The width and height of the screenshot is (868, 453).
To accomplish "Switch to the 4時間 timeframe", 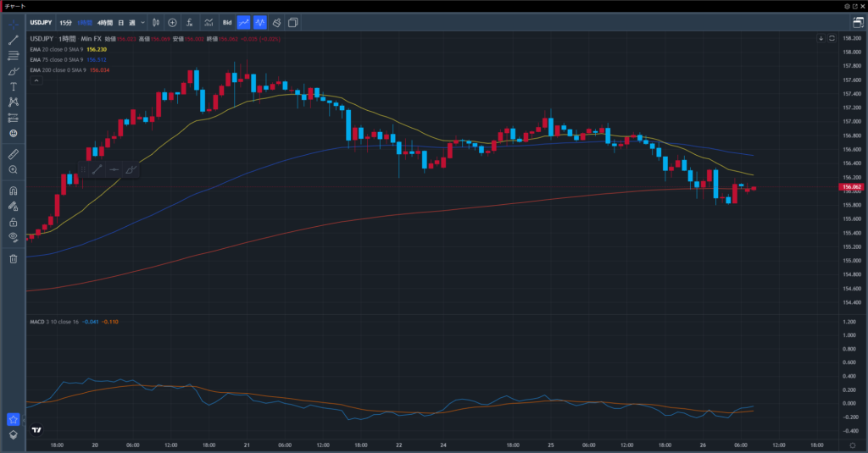I will 105,22.
